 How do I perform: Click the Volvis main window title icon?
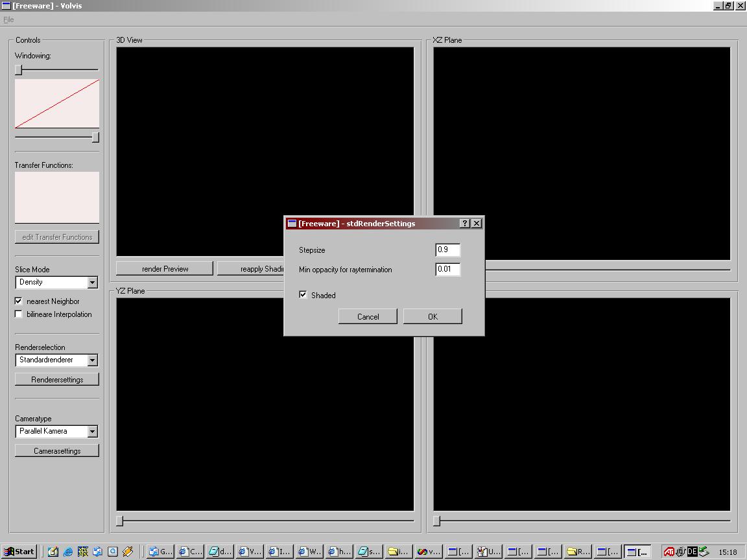pyautogui.click(x=6, y=6)
